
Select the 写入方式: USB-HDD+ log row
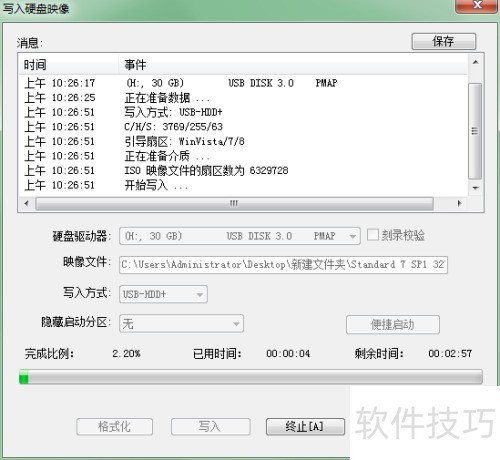point(243,112)
